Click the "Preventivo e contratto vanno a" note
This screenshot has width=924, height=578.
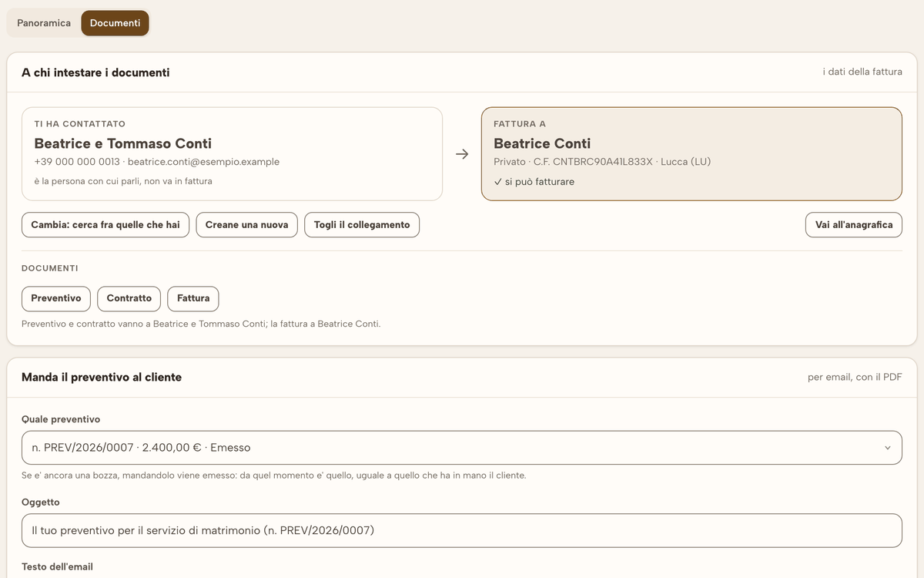(x=201, y=324)
